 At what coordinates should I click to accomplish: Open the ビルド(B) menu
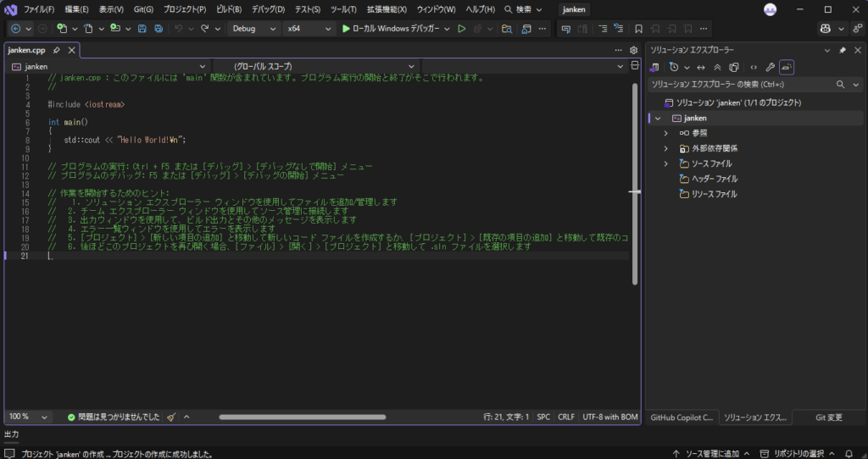pos(229,9)
